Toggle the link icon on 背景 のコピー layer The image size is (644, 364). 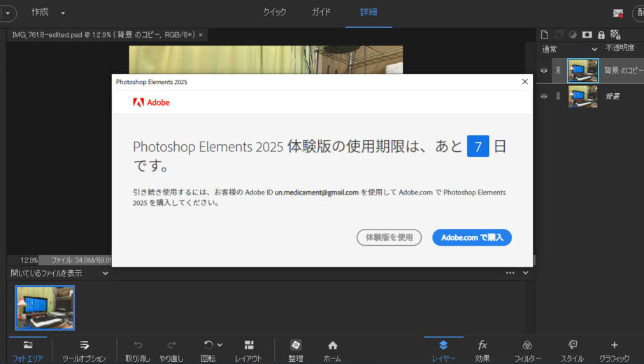point(558,70)
